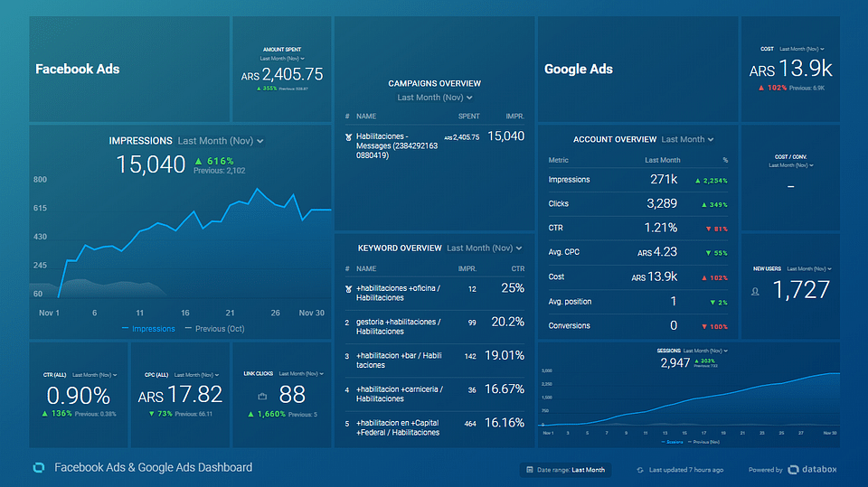Click the briefcase icon in Link Clicks card

pyautogui.click(x=262, y=397)
